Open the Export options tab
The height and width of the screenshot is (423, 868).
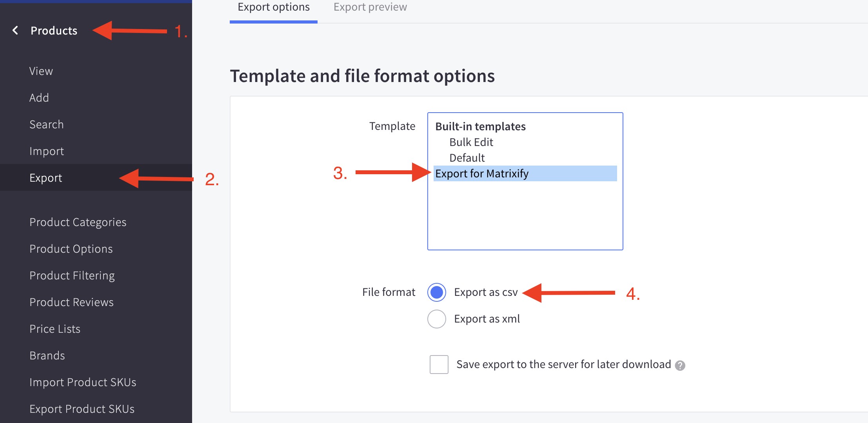(274, 7)
